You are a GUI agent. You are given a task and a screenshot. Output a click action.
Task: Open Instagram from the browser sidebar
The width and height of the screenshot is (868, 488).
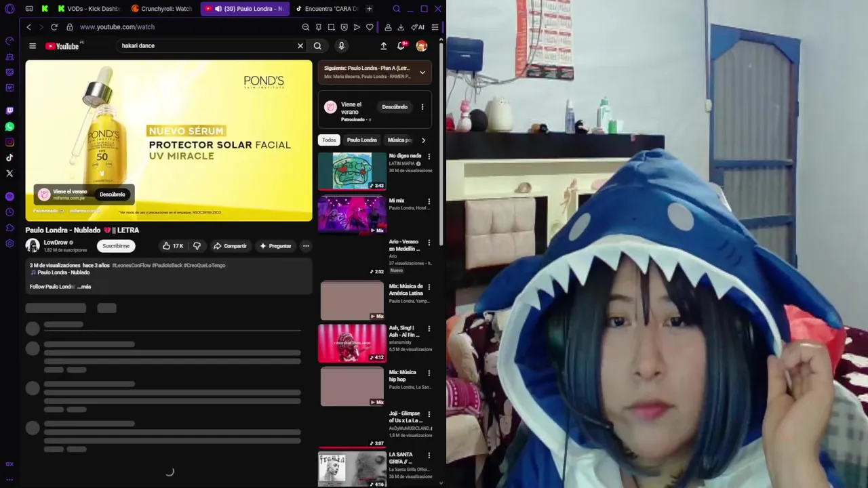(9, 142)
